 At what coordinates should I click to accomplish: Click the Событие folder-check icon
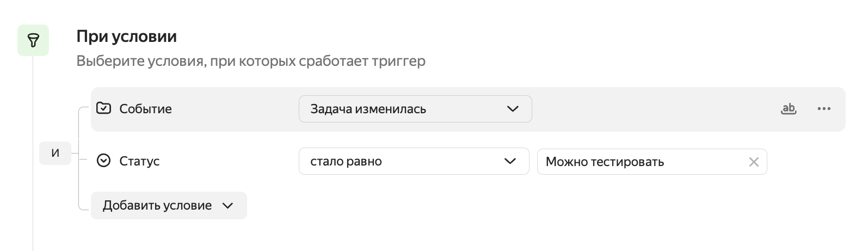tap(103, 108)
